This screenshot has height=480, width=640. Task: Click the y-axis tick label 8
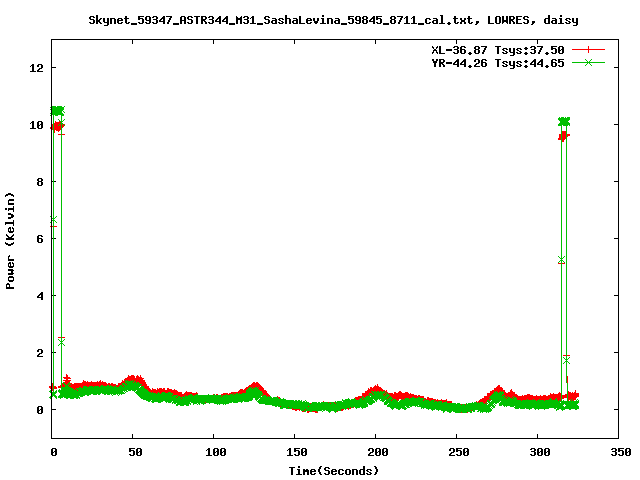point(40,182)
